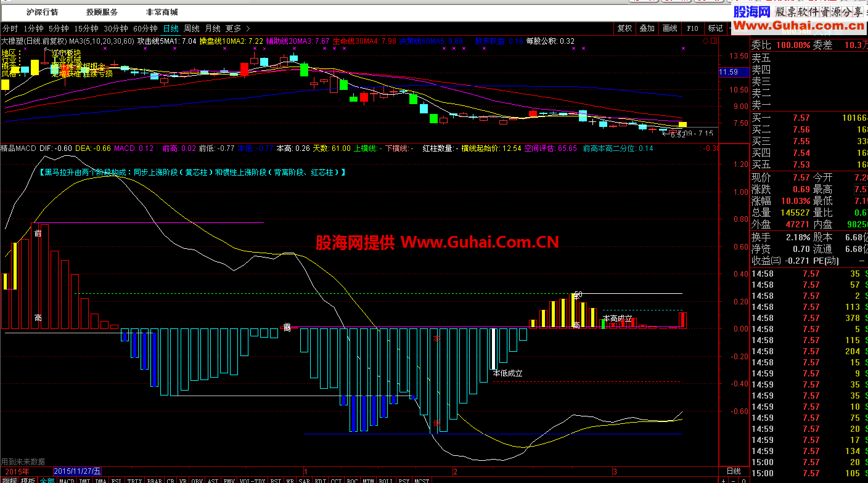
Task: Click the diamond icon above the price axis
Action: click(x=706, y=41)
